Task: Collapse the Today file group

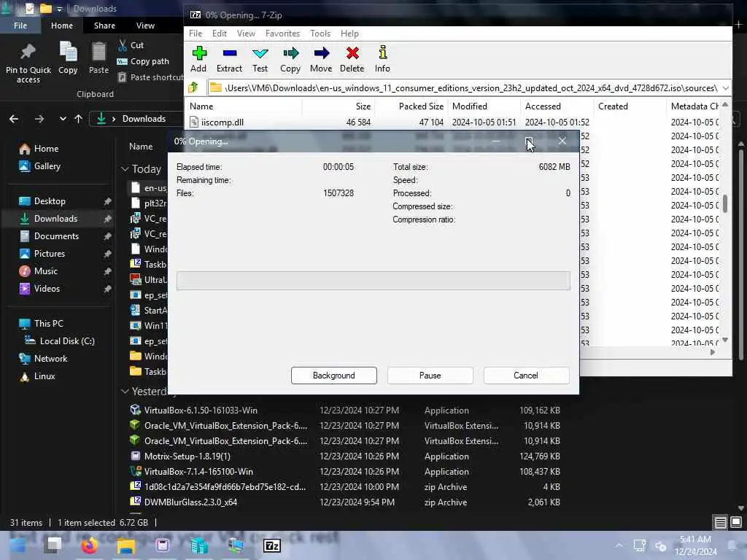Action: pyautogui.click(x=125, y=169)
